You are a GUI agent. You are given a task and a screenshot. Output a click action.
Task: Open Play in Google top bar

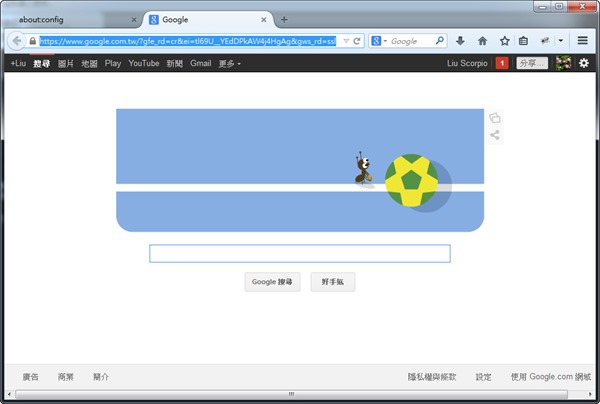[113, 64]
